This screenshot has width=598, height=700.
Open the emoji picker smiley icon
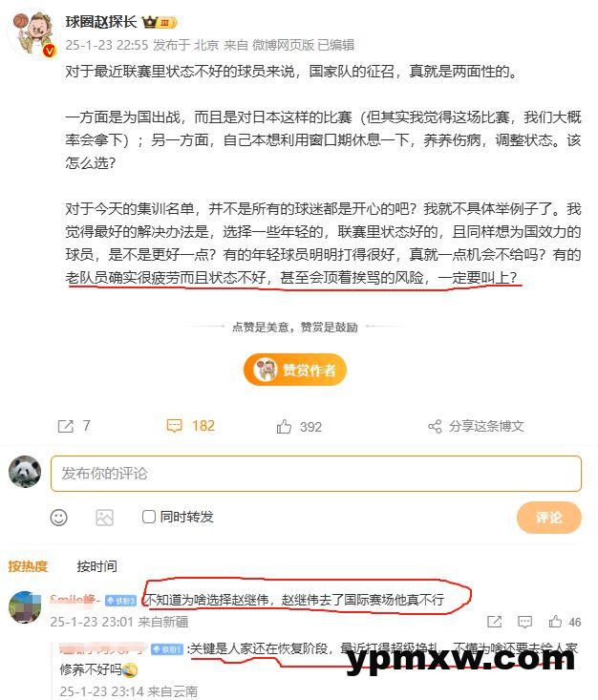(x=59, y=518)
